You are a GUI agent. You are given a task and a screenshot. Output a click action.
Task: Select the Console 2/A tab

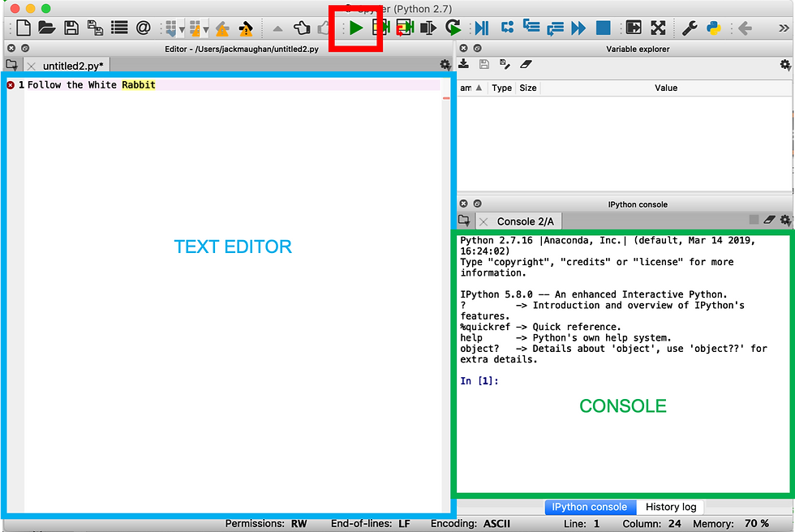pyautogui.click(x=526, y=221)
